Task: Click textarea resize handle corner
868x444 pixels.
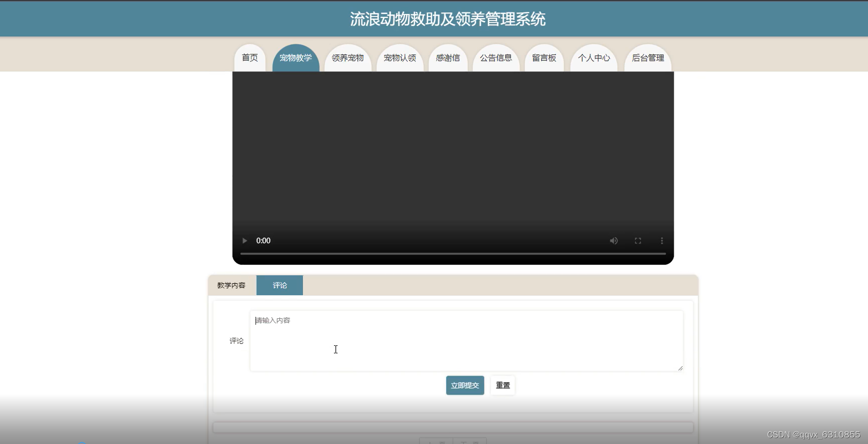Action: point(680,368)
